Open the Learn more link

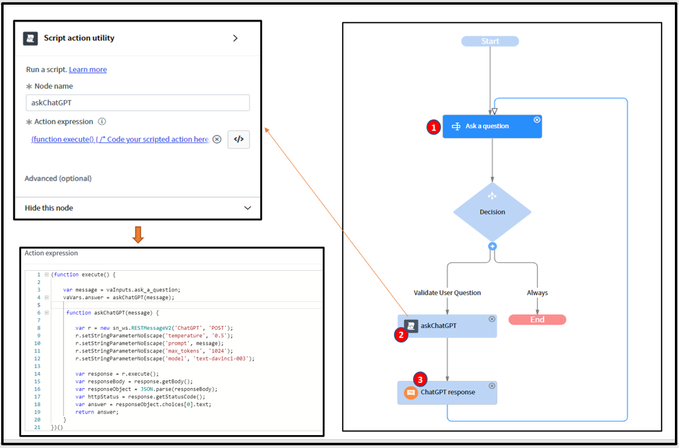[x=87, y=69]
